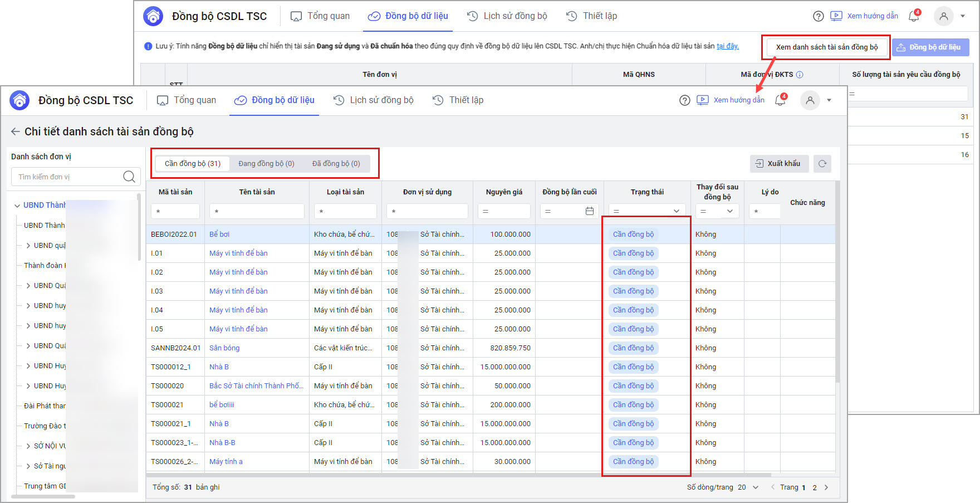Viewport: 980px width, 503px height.
Task: Collapse the top UBND Thành tree node
Action: [17, 206]
